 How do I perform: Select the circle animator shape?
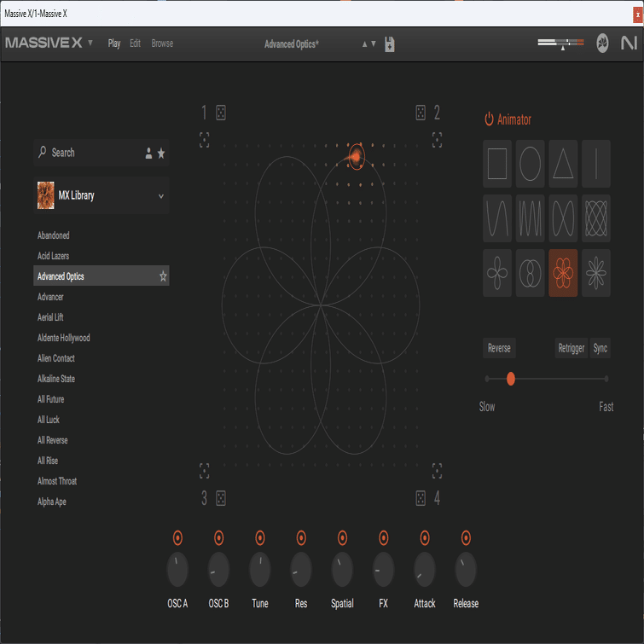[530, 164]
